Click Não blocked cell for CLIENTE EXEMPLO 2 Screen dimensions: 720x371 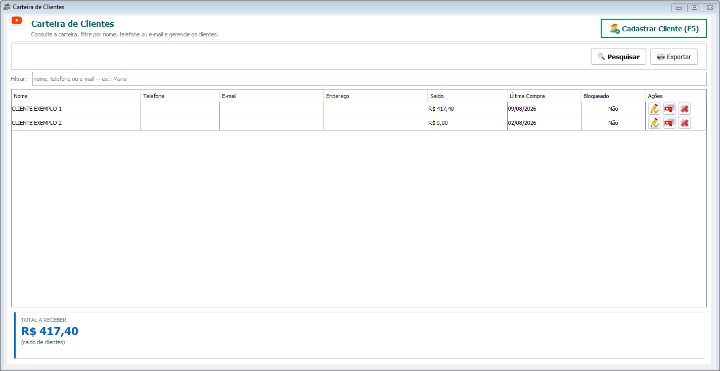tap(613, 123)
